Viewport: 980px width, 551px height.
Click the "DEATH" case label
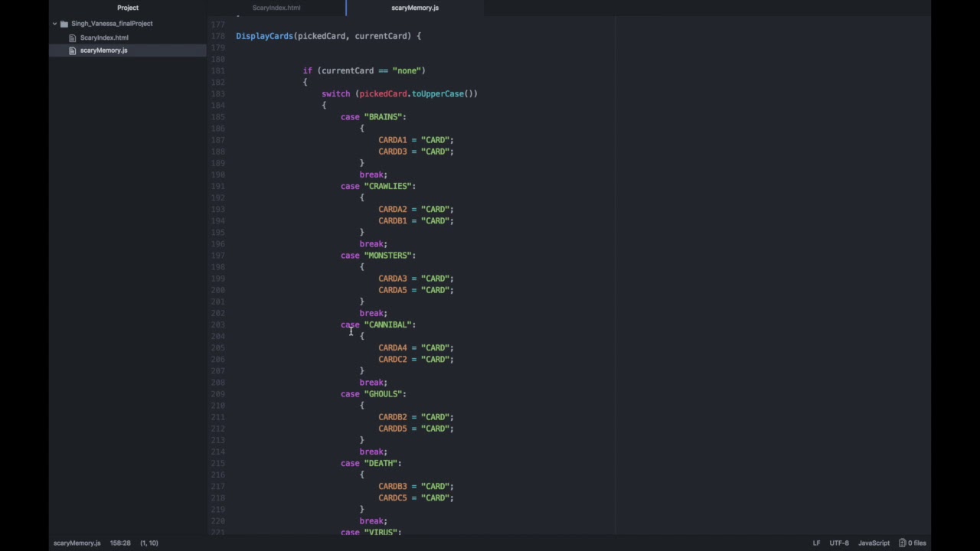pos(381,463)
